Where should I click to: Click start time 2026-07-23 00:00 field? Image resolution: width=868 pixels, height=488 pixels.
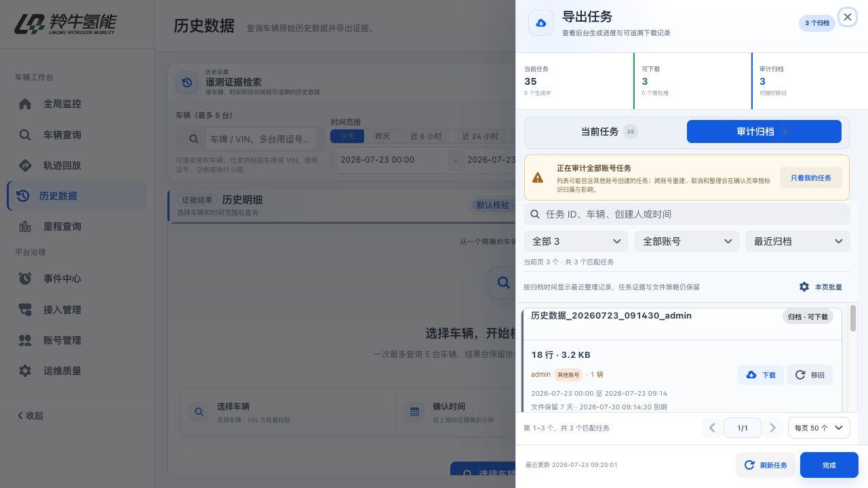[x=390, y=160]
